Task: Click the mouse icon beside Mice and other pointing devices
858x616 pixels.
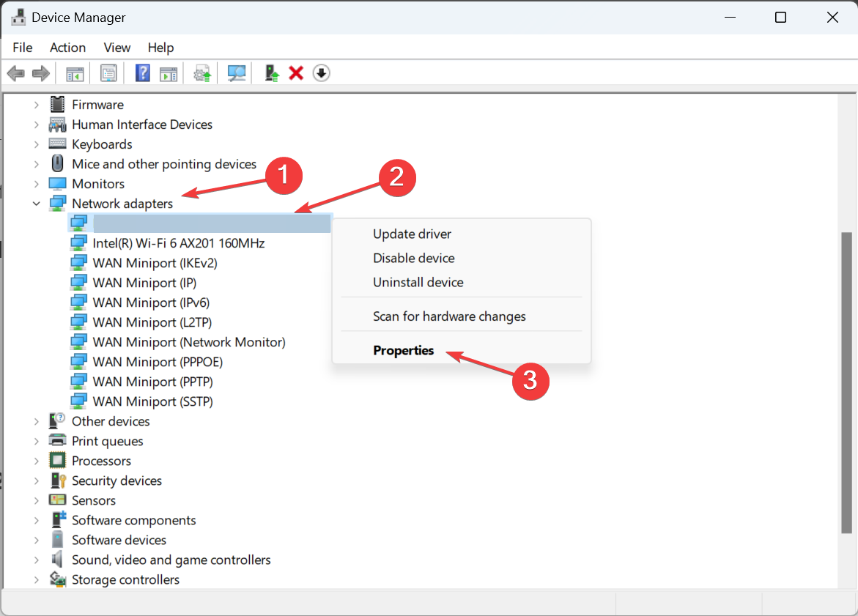Action: point(57,163)
